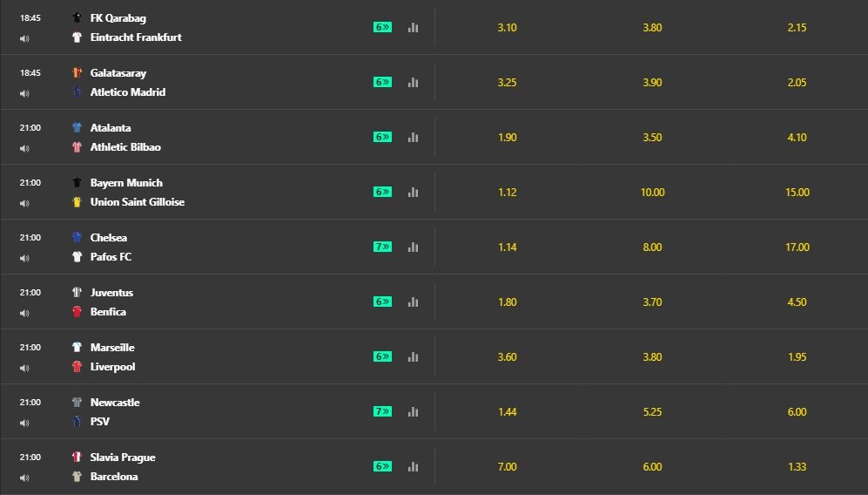
Task: Open stats chart for Chelsea vs Pafos FC
Action: coord(413,247)
